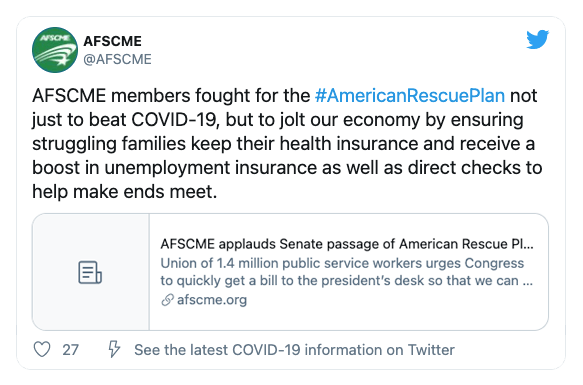Click tweet text 'AFSCME members fought for the'
The width and height of the screenshot is (583, 385).
(171, 96)
